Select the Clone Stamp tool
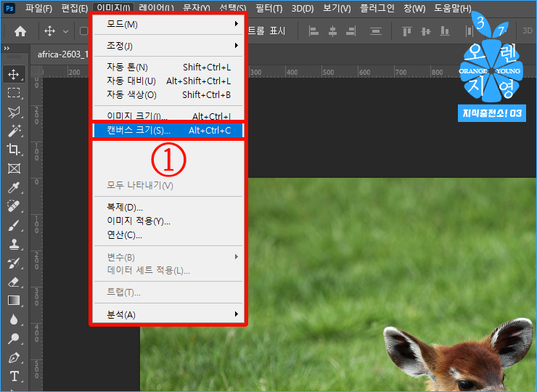The width and height of the screenshot is (537, 392). [x=14, y=245]
